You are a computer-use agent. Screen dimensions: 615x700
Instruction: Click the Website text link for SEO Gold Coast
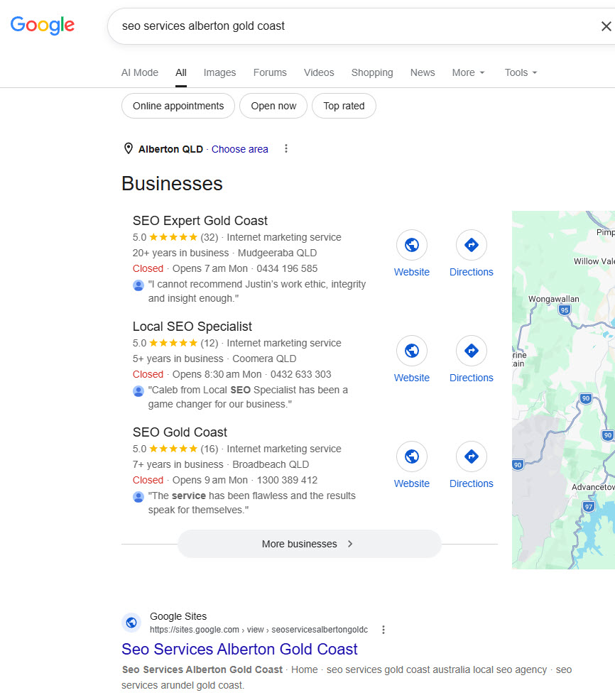click(x=412, y=483)
